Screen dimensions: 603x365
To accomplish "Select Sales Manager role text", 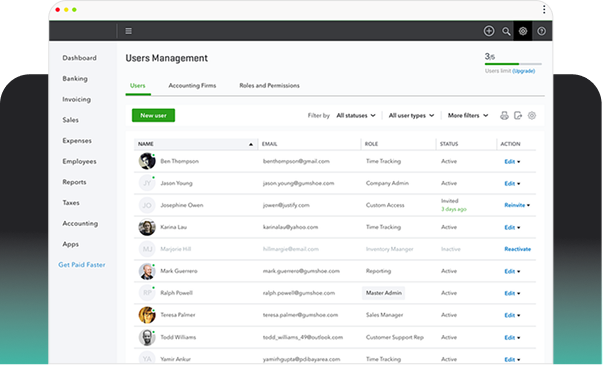I will click(x=385, y=315).
